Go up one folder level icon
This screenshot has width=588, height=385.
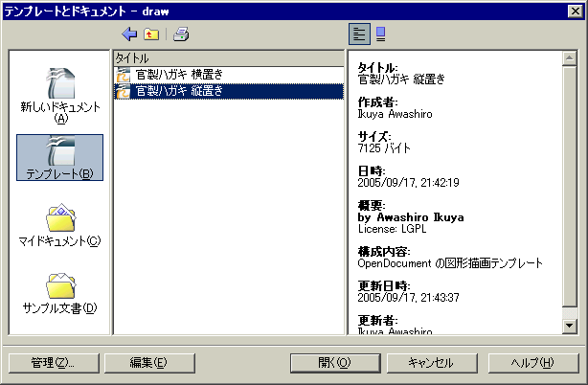click(151, 34)
